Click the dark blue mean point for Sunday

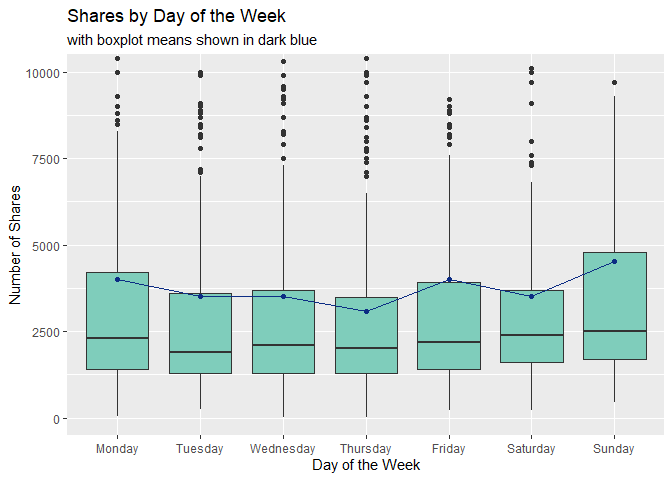click(x=614, y=261)
